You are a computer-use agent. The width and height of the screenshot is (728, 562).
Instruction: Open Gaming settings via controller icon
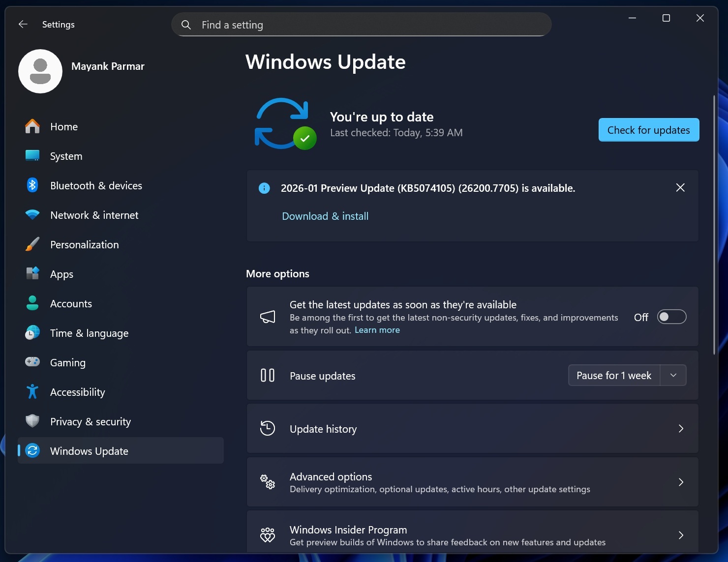coord(32,362)
